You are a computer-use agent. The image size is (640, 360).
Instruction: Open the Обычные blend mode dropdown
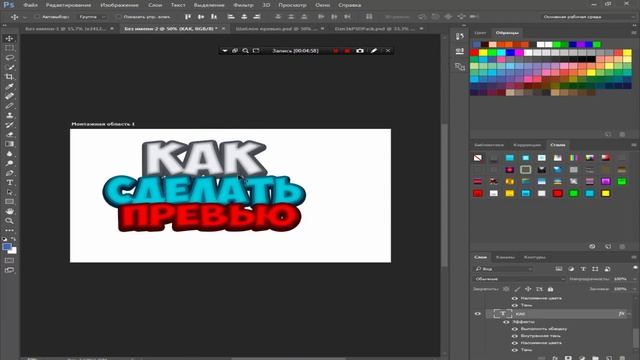[x=520, y=279]
